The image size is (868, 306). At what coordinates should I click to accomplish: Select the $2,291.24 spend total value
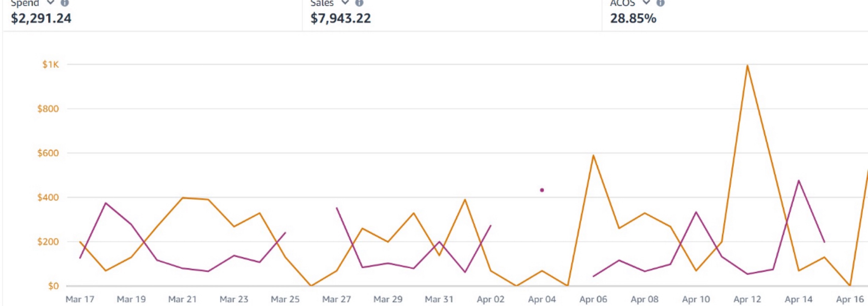41,18
